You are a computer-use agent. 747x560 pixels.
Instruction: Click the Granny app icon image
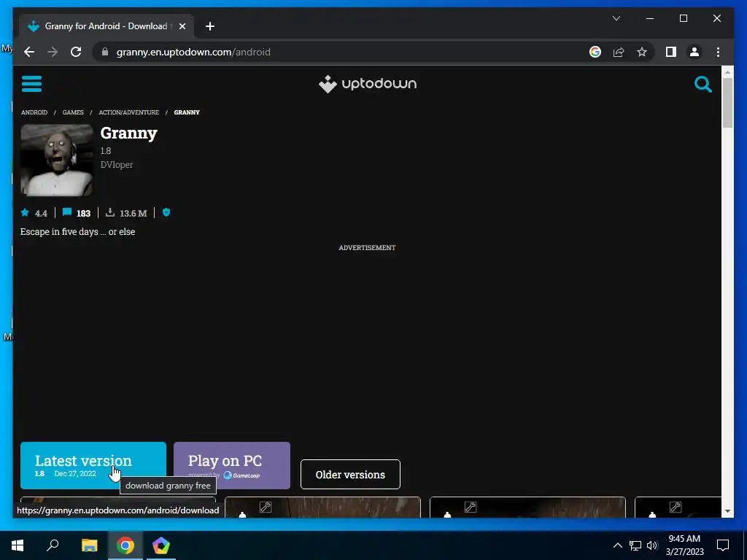(x=57, y=160)
